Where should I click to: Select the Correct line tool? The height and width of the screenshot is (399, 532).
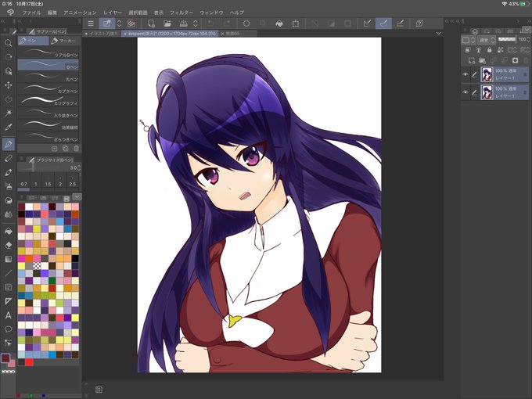pos(8,343)
